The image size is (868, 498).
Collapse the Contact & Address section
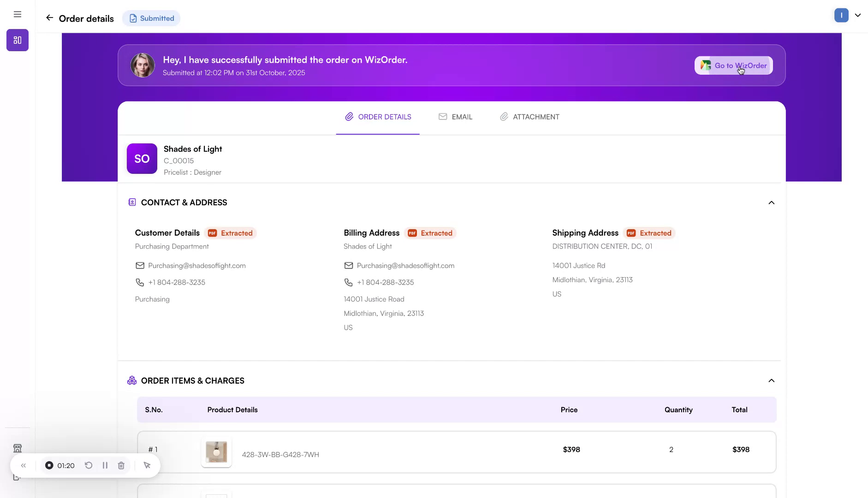(772, 202)
